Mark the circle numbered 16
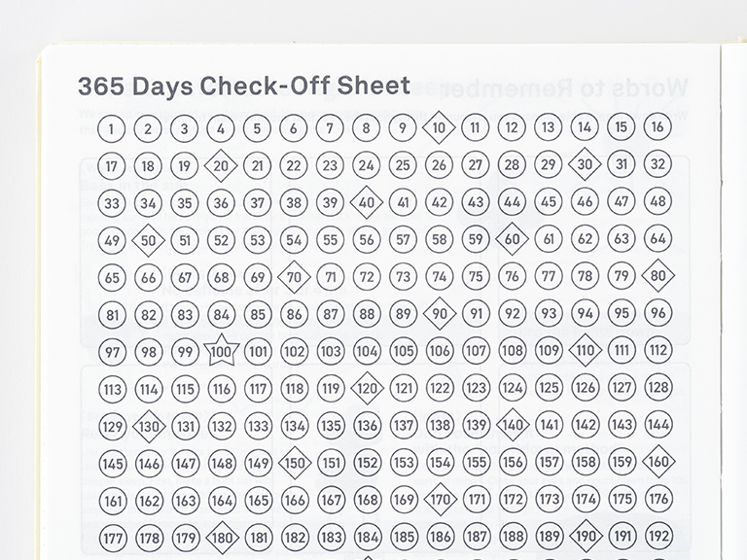 (x=658, y=127)
